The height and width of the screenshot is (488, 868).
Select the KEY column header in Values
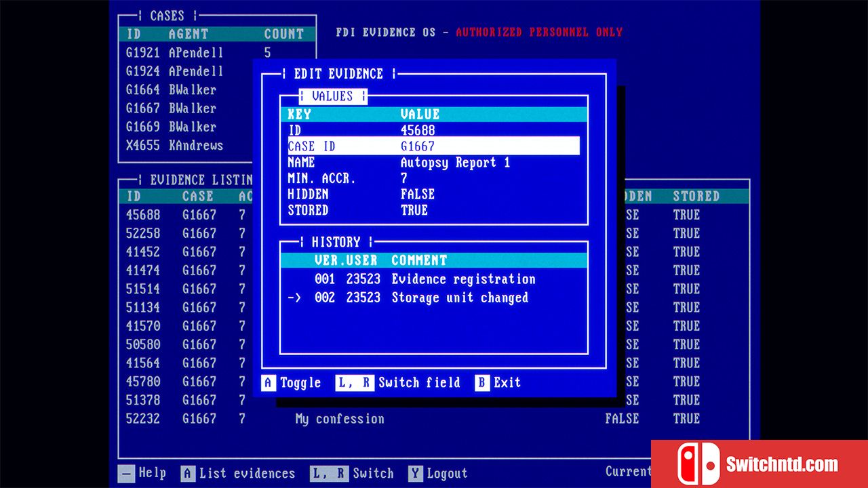(300, 115)
